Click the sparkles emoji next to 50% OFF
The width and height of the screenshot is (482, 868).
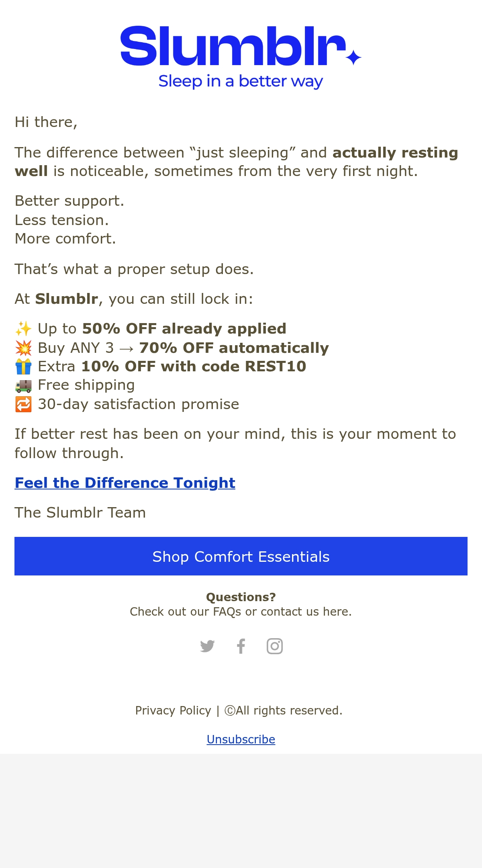pos(23,329)
